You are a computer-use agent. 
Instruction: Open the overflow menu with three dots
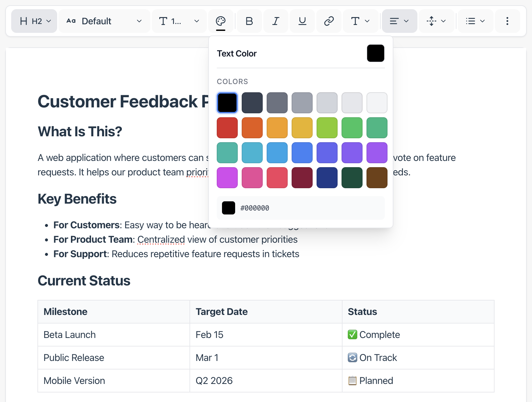point(507,21)
